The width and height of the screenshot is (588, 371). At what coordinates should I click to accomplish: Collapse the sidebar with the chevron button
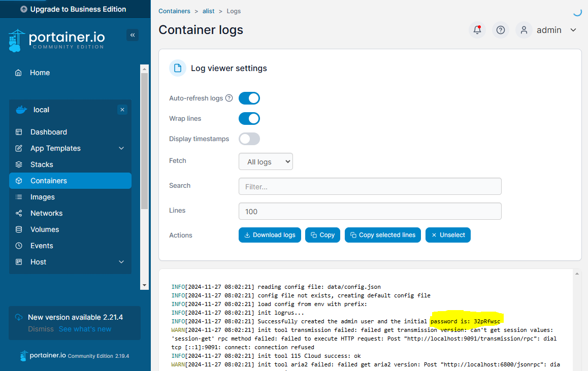pos(133,35)
